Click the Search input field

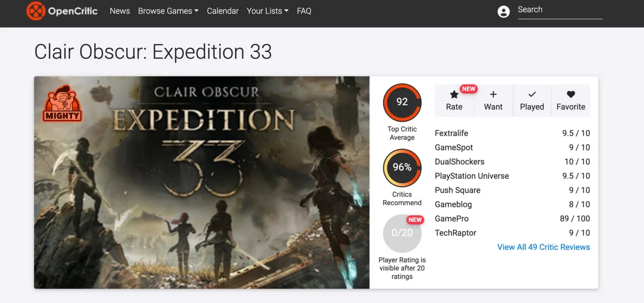coord(559,10)
